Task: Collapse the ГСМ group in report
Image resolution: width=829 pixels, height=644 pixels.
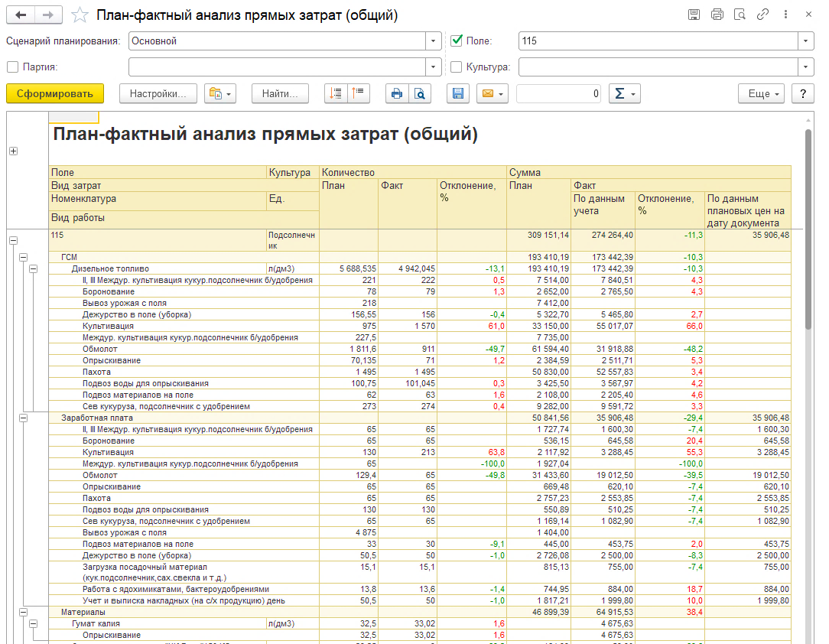Action: coord(23,258)
